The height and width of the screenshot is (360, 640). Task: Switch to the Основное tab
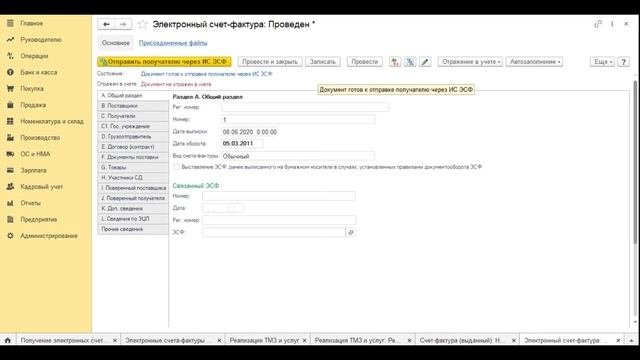pyautogui.click(x=116, y=43)
